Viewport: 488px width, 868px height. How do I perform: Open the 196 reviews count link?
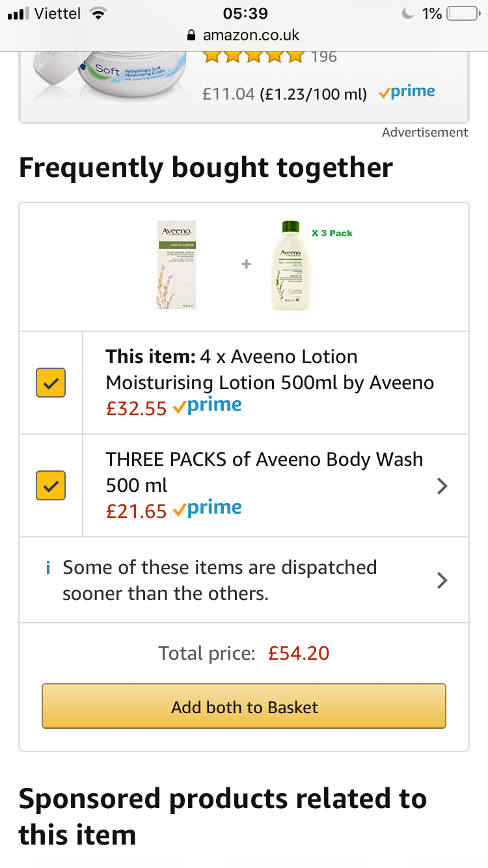(324, 57)
